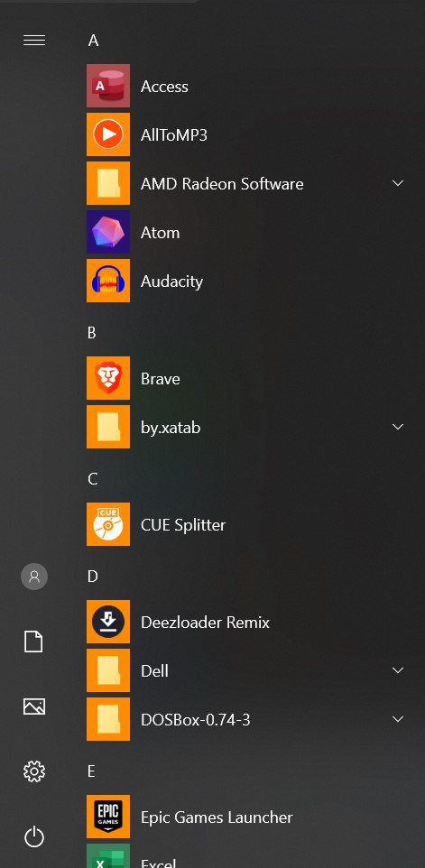Expand the Dell folder chevron

click(398, 670)
